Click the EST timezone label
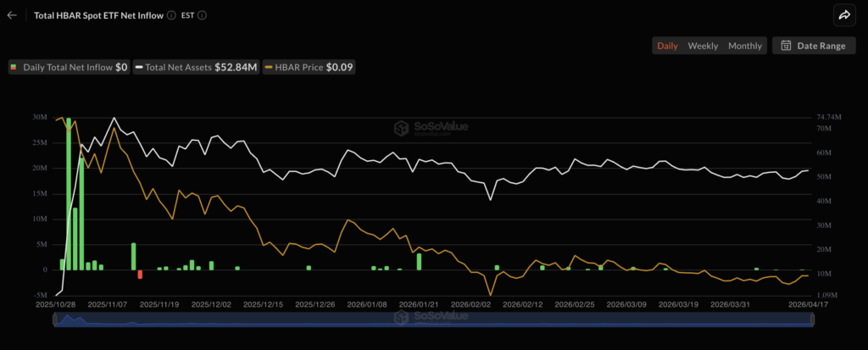 coord(188,15)
